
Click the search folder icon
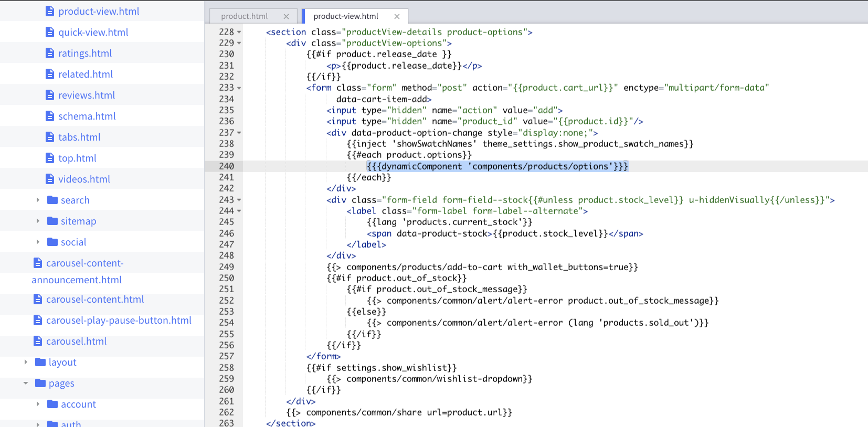(x=52, y=200)
